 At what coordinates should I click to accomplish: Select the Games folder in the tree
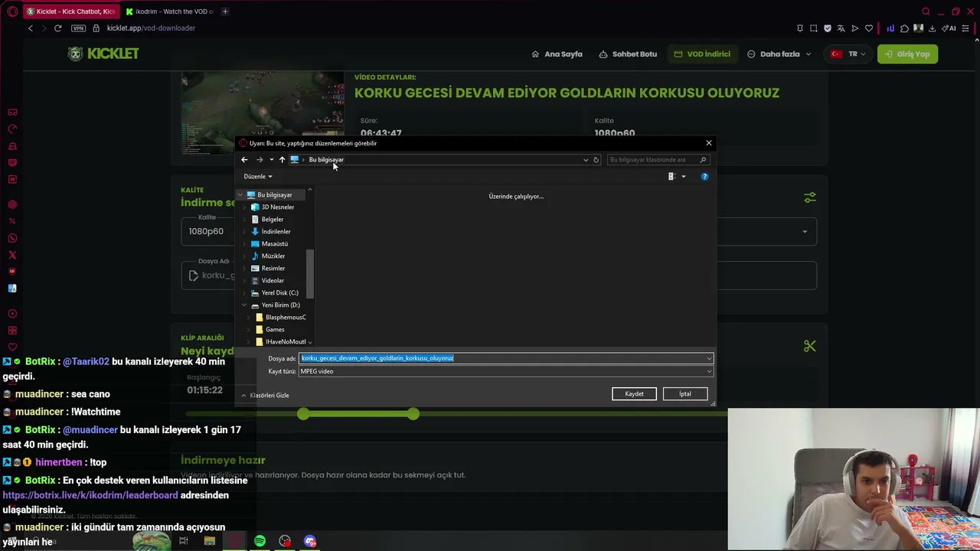275,330
